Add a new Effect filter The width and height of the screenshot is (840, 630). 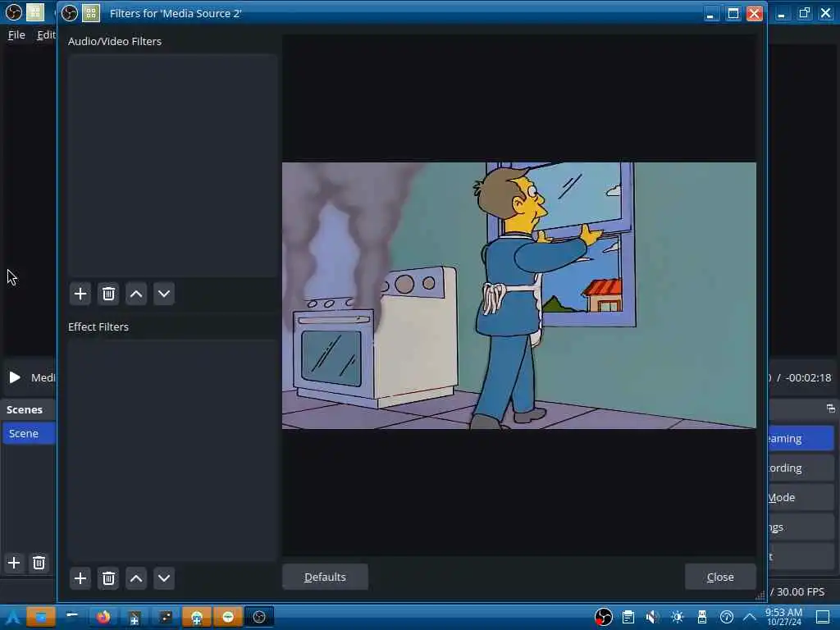tap(80, 578)
